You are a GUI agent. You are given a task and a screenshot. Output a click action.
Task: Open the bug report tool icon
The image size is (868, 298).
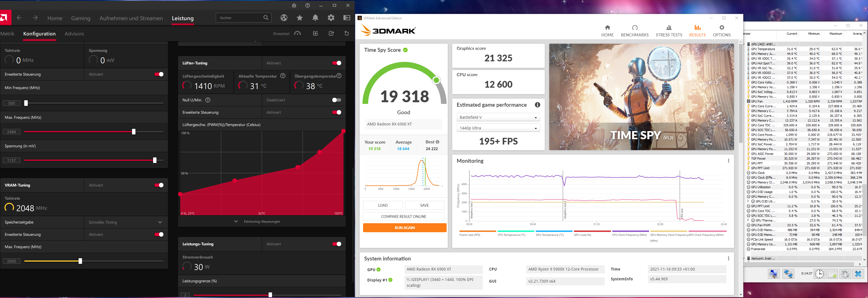tap(294, 5)
